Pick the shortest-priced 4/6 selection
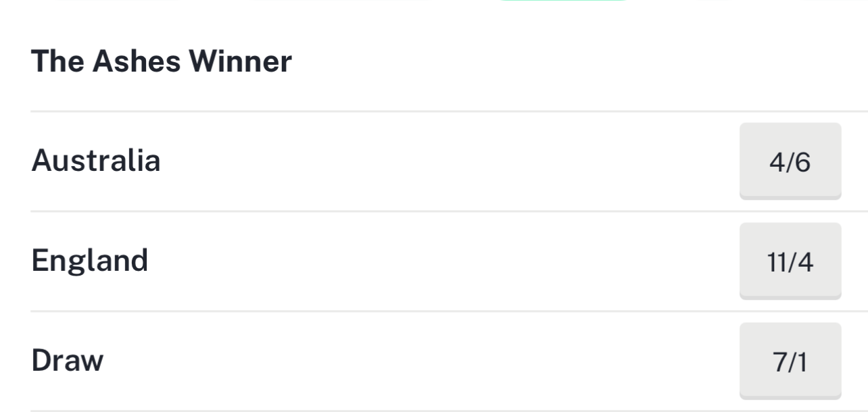868x412 pixels. pyautogui.click(x=790, y=161)
